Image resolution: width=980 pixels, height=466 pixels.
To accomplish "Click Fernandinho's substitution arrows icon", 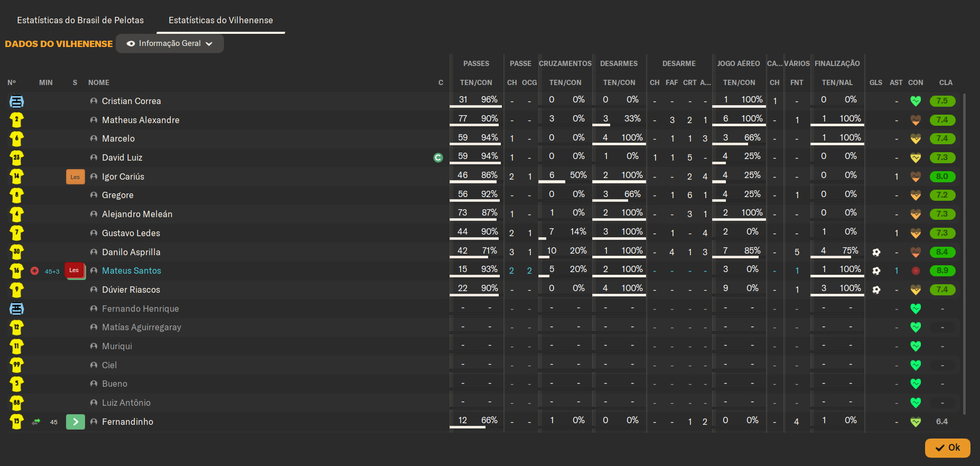I will (36, 422).
